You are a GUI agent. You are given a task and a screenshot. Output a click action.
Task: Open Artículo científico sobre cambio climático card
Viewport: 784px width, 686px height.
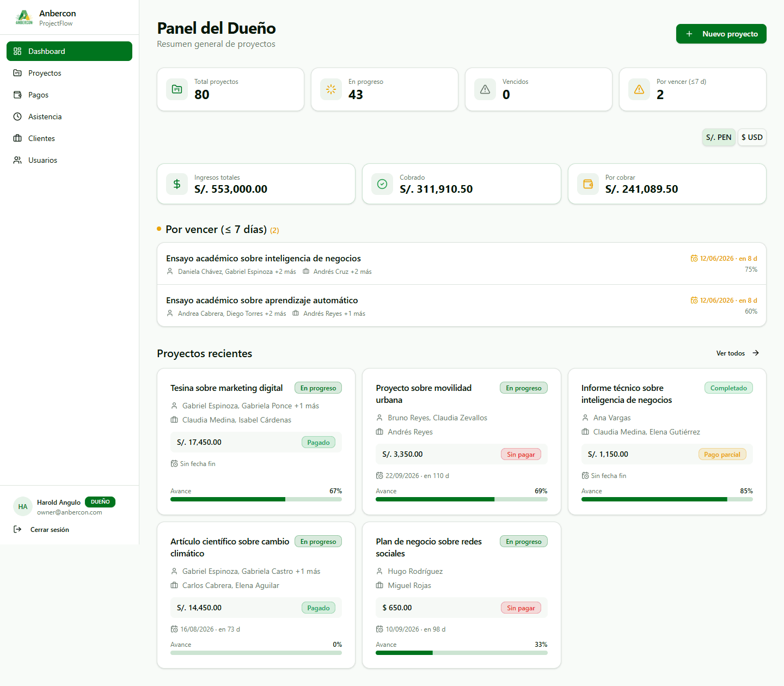256,595
